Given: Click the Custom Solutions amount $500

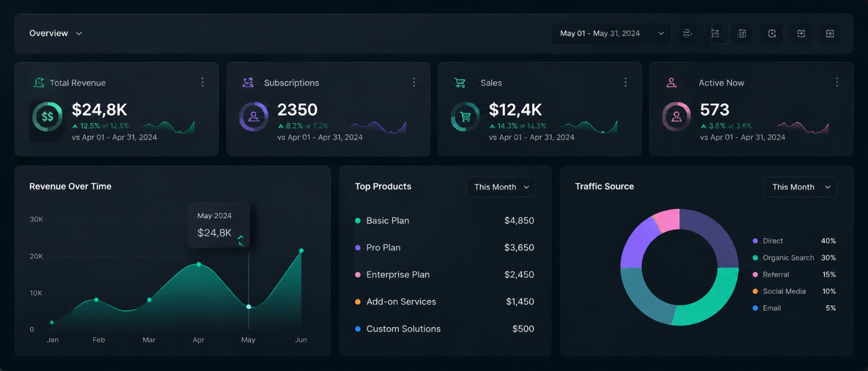Looking at the screenshot, I should 524,329.
